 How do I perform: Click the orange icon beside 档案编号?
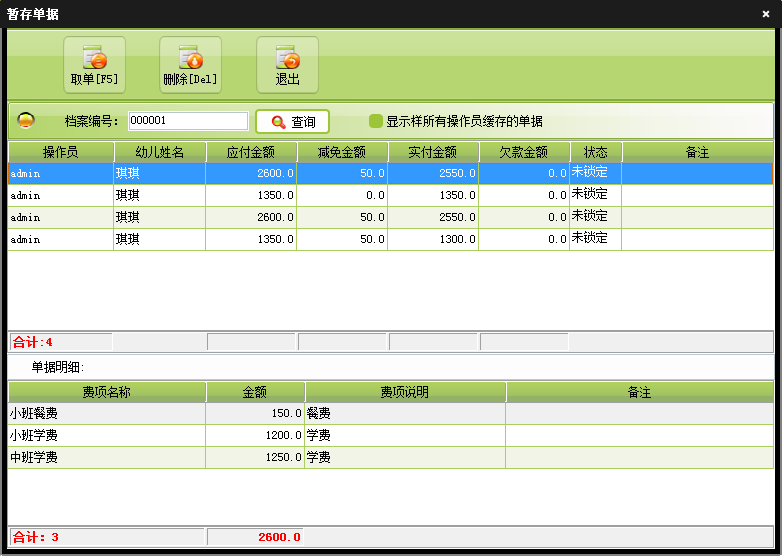(x=27, y=121)
